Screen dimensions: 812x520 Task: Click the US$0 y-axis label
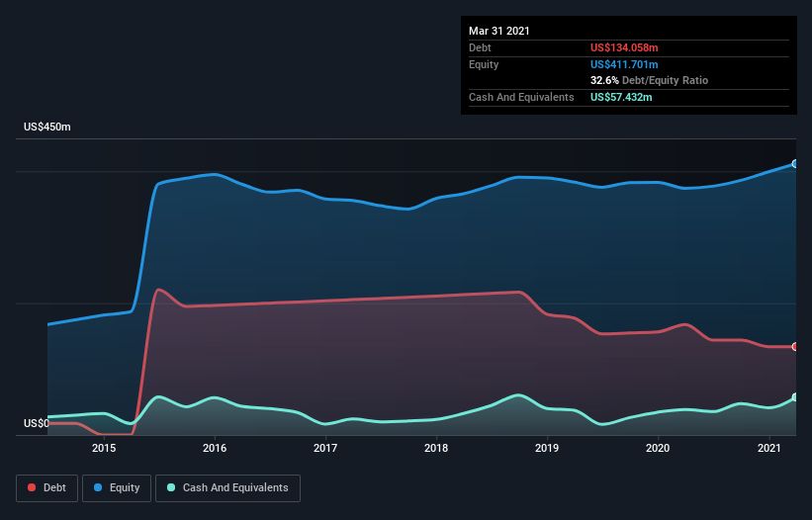pos(37,423)
